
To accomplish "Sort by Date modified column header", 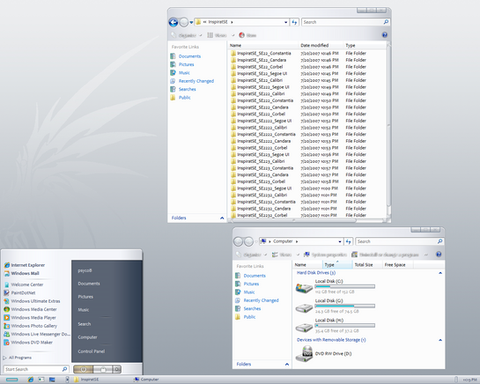I will pyautogui.click(x=321, y=45).
